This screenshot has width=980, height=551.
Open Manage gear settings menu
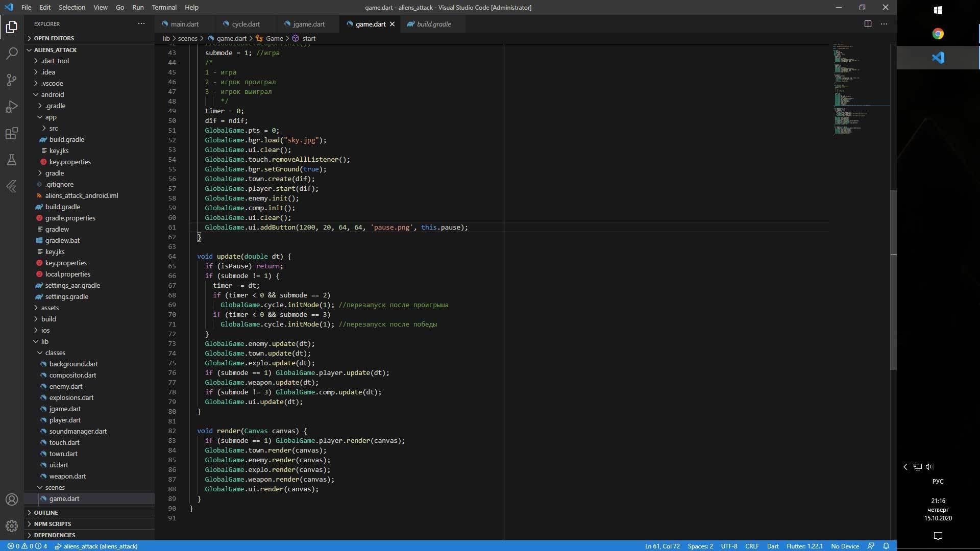click(12, 525)
